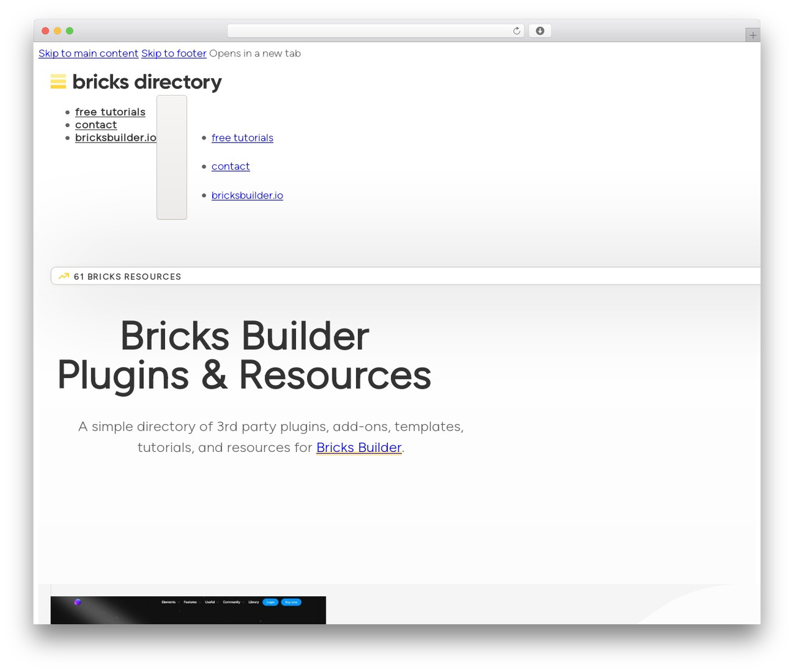Click the tall grey menu toggle button
The width and height of the screenshot is (794, 672).
[x=172, y=157]
